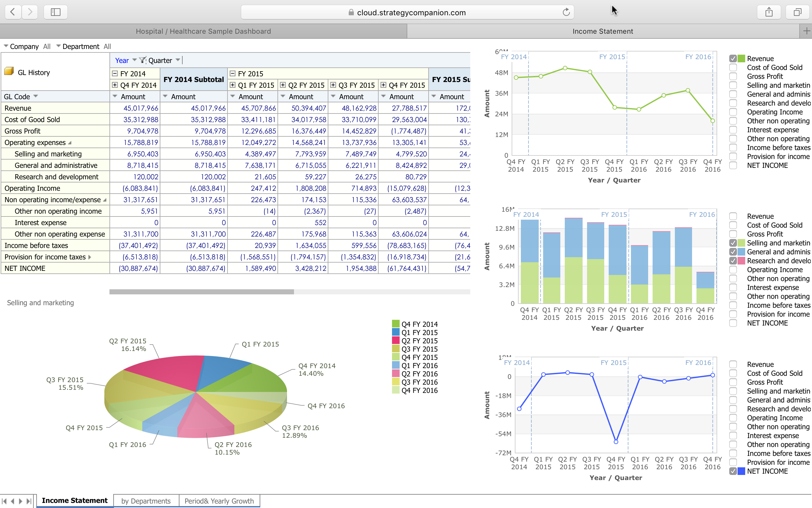Uncheck Revenue in top chart legend
This screenshot has width=812, height=508.
733,59
